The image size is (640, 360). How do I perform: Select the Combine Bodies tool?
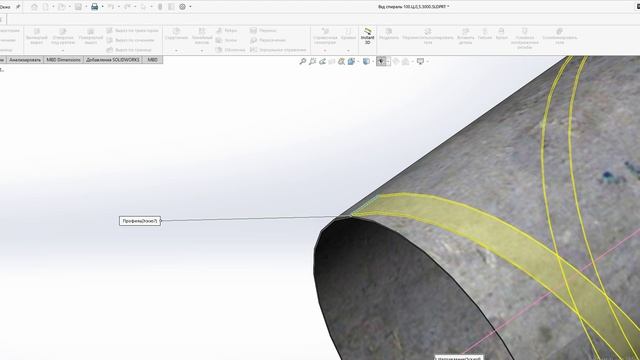(560, 36)
